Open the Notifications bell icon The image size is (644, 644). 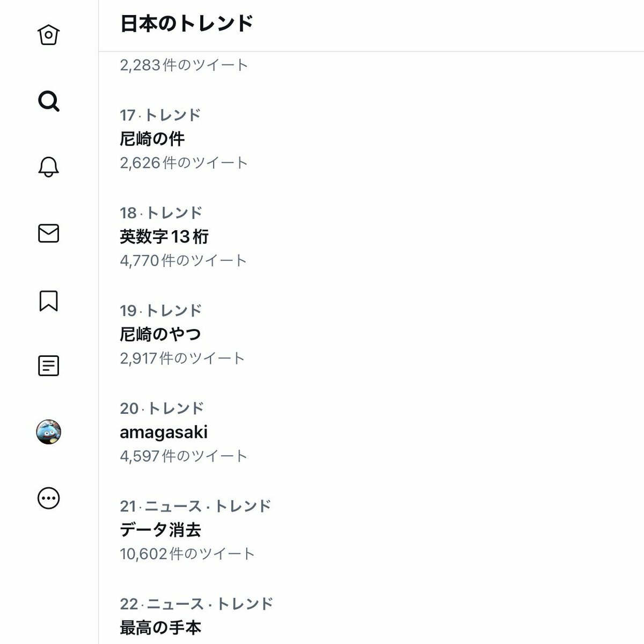(x=49, y=167)
